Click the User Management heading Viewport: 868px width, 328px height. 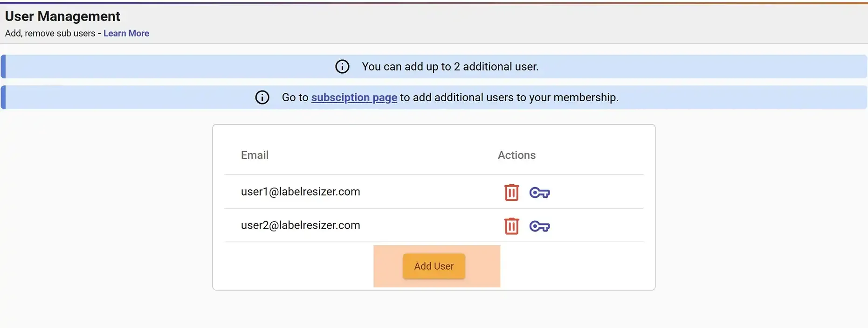point(62,16)
